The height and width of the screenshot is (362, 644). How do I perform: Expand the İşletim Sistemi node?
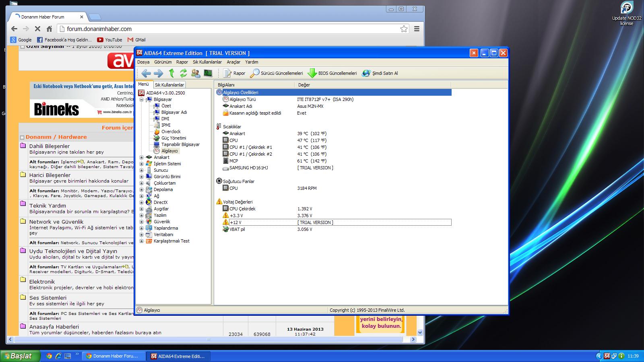[141, 164]
